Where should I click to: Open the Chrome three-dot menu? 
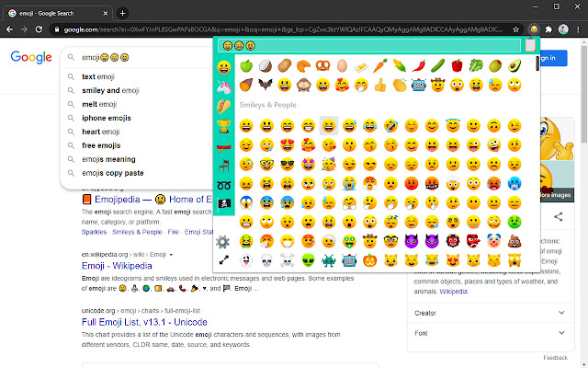pyautogui.click(x=578, y=29)
